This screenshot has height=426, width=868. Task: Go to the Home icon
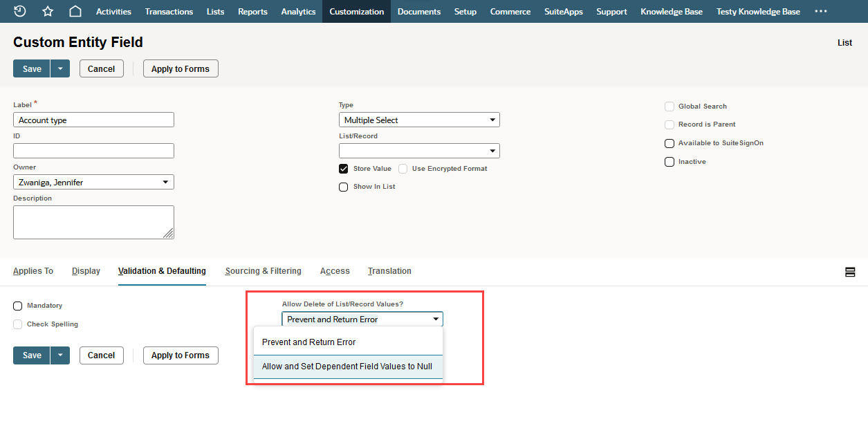[x=75, y=11]
